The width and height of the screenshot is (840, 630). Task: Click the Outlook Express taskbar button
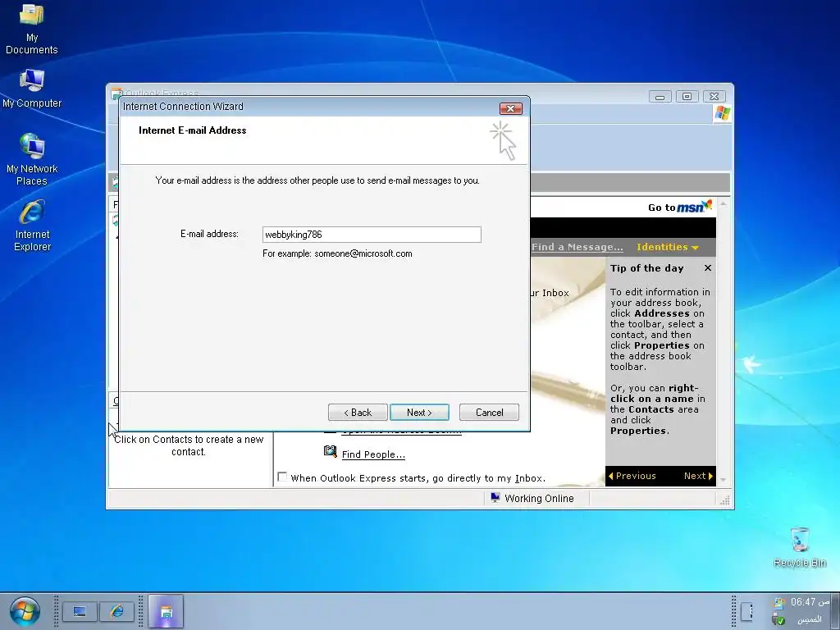point(166,611)
